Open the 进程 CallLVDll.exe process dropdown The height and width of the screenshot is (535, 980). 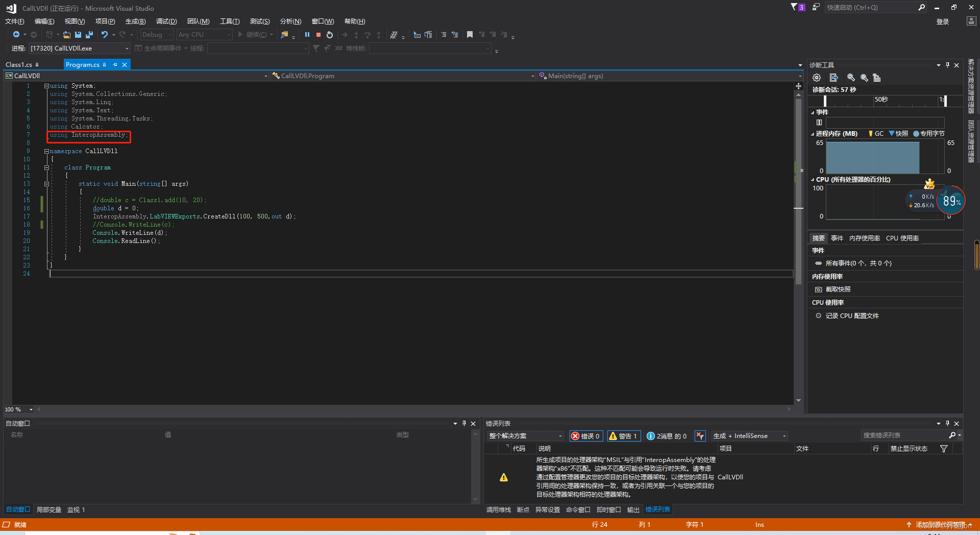tap(80, 48)
